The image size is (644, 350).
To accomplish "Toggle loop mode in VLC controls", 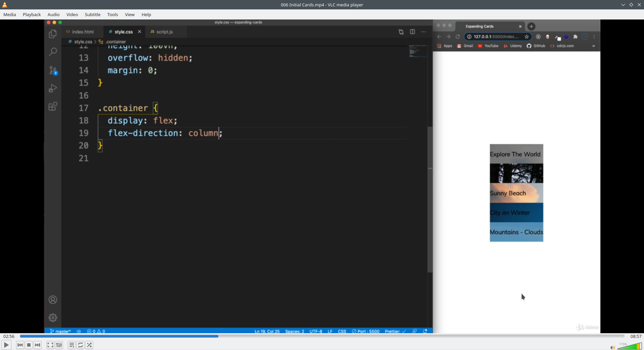I will pos(80,345).
